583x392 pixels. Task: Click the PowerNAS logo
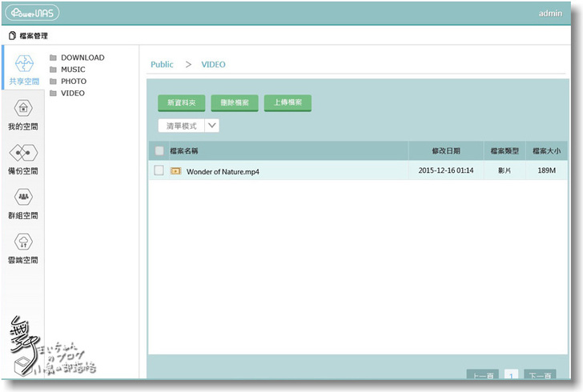(x=31, y=14)
